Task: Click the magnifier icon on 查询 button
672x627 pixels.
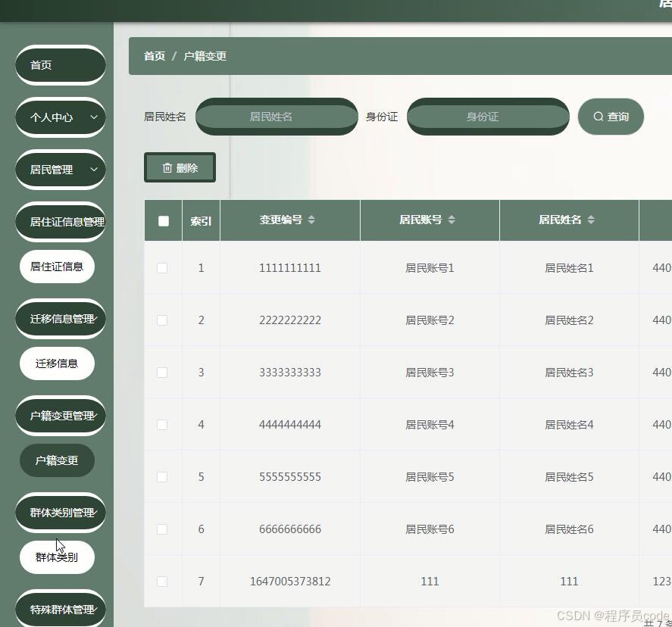Action: [599, 117]
